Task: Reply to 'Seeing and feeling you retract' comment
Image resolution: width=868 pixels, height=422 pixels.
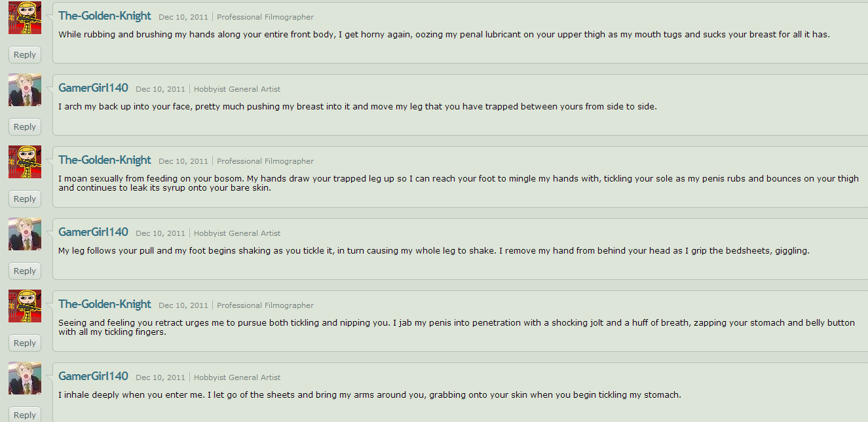Action: click(x=25, y=343)
